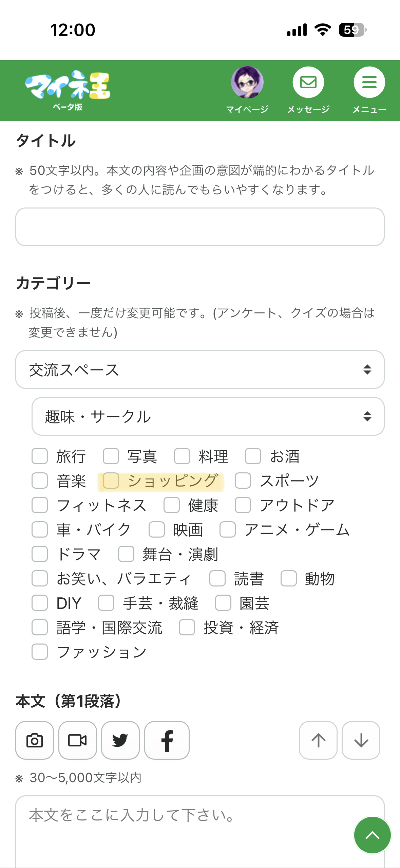
Task: Open the メッセージ envelope icon
Action: [308, 83]
